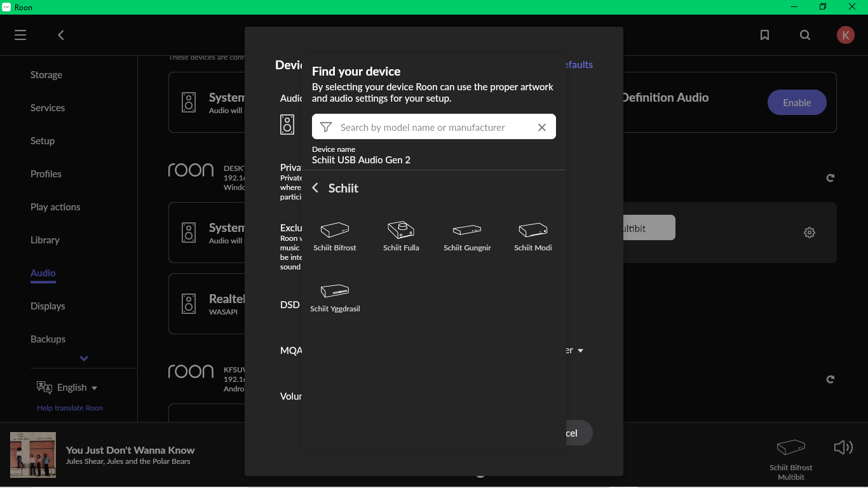Open the English language dropdown

[77, 388]
